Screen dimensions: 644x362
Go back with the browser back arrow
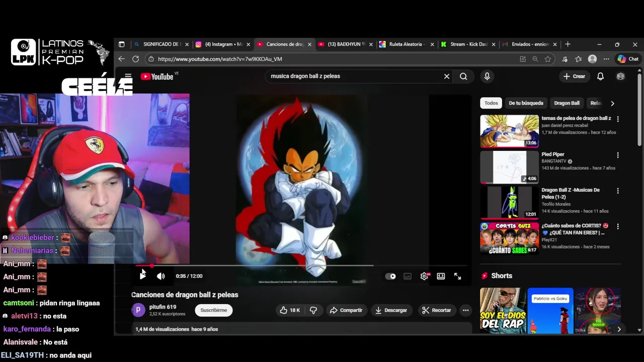coord(121,59)
